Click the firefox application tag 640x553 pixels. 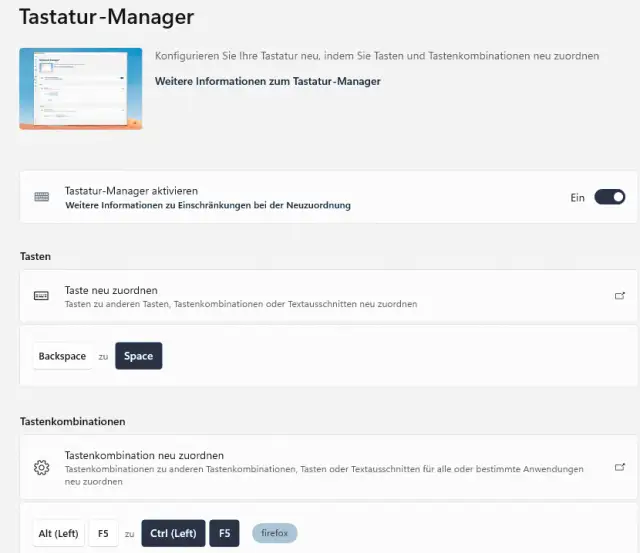(274, 534)
